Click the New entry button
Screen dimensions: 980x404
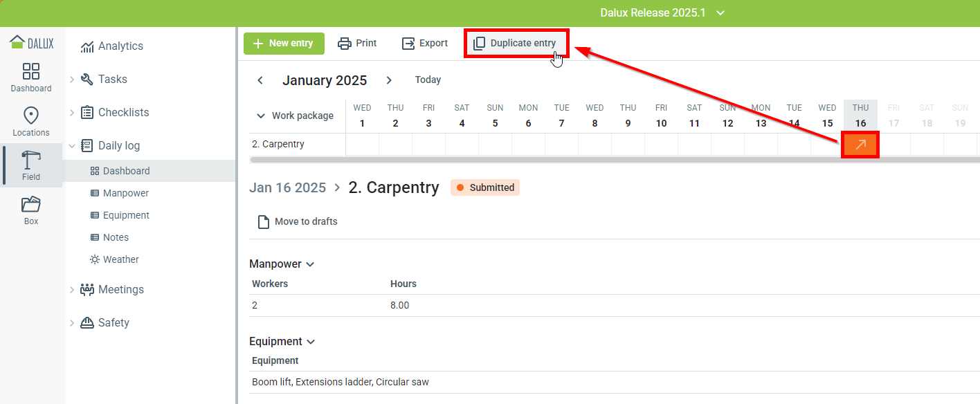click(283, 43)
